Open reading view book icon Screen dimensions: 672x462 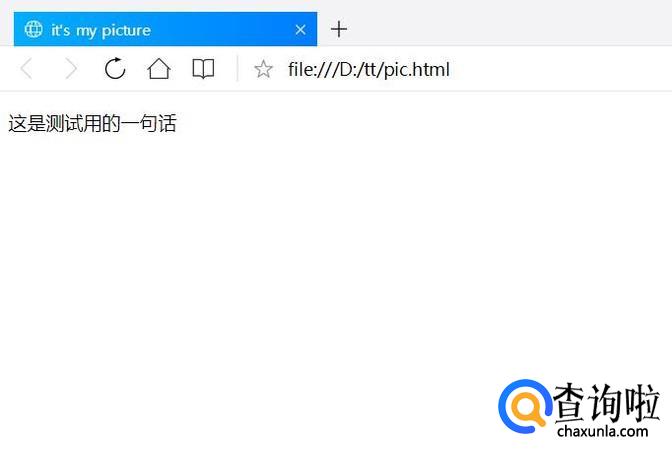point(203,69)
